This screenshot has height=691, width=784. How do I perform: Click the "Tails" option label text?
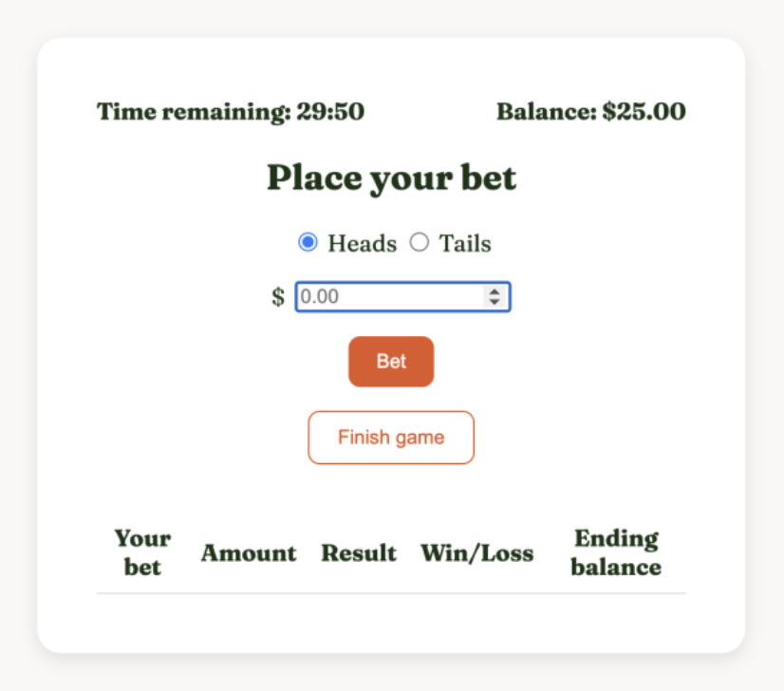(464, 244)
